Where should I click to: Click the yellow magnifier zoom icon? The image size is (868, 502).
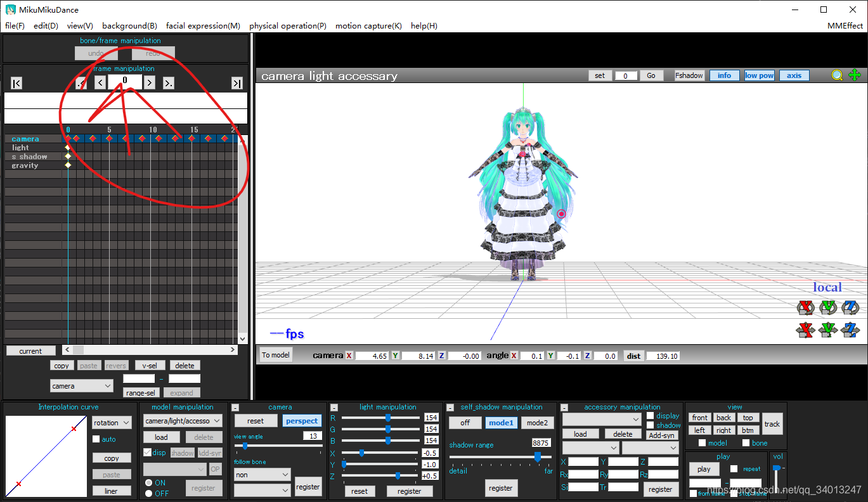[838, 75]
